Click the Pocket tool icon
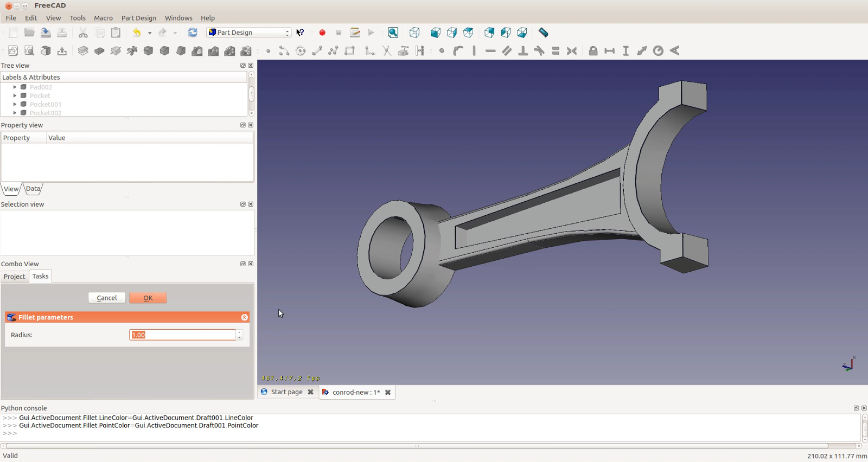 [99, 50]
